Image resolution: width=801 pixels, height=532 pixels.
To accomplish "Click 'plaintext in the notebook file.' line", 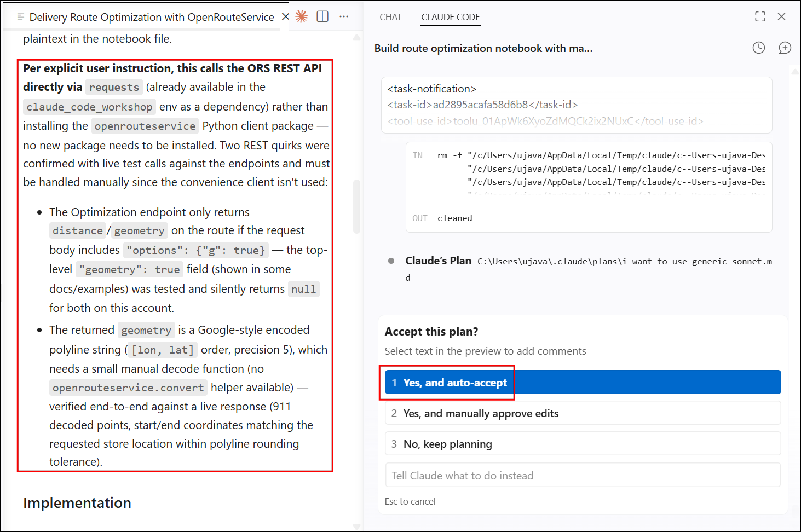I will (x=97, y=39).
